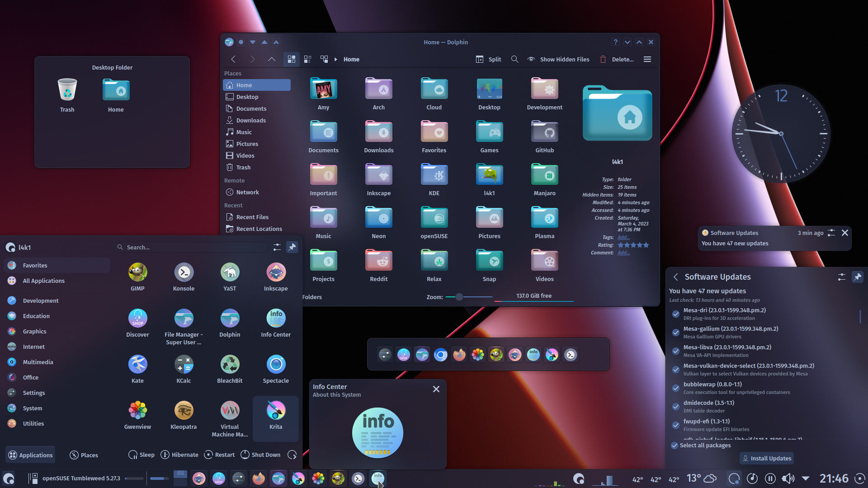Screen dimensions: 868x488
Task: Click the Split button in Dolphin
Action: [488, 59]
